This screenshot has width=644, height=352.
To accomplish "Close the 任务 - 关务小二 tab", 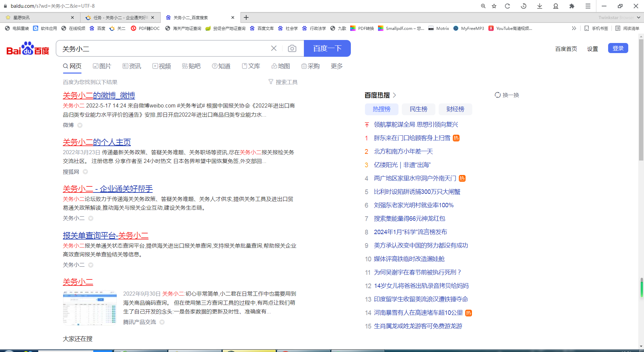I will point(153,17).
